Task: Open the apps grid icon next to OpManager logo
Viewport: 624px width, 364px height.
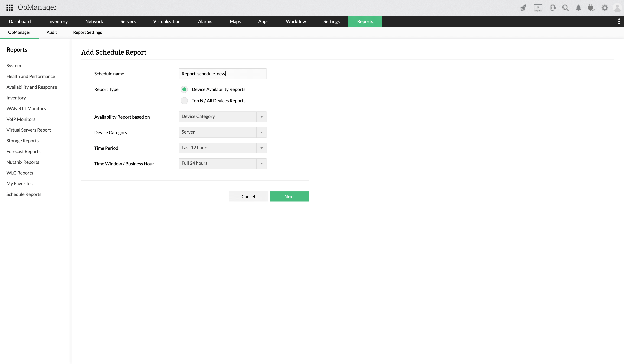Action: 9,7
